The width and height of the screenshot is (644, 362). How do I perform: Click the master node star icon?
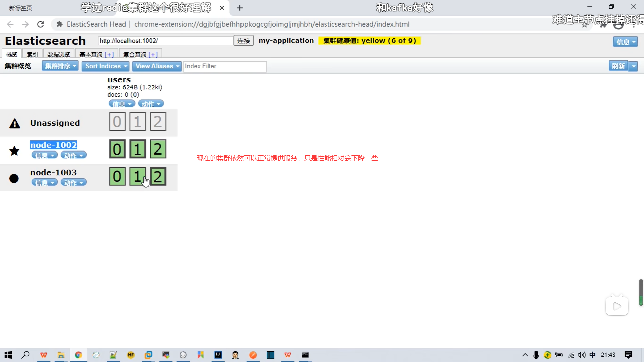(x=14, y=151)
